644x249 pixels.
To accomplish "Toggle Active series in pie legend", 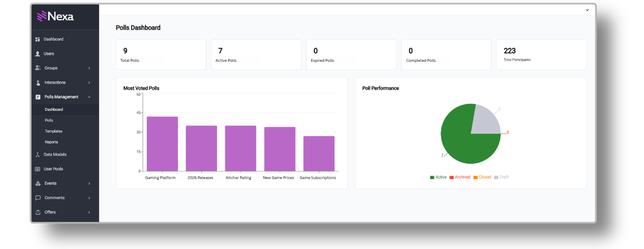I will coord(438,177).
